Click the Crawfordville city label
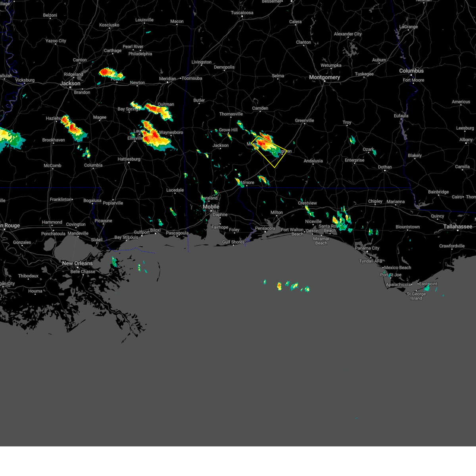Viewport: 476px width, 476px height. tap(452, 246)
